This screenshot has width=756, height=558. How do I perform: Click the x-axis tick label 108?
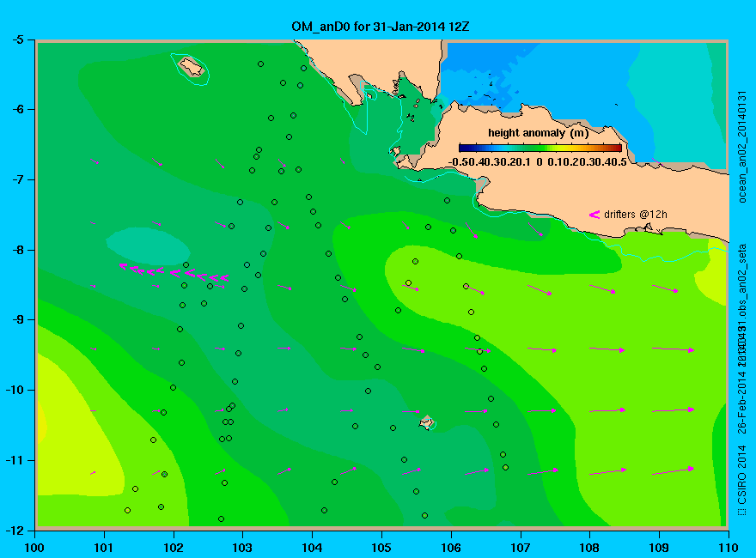pyautogui.click(x=589, y=548)
